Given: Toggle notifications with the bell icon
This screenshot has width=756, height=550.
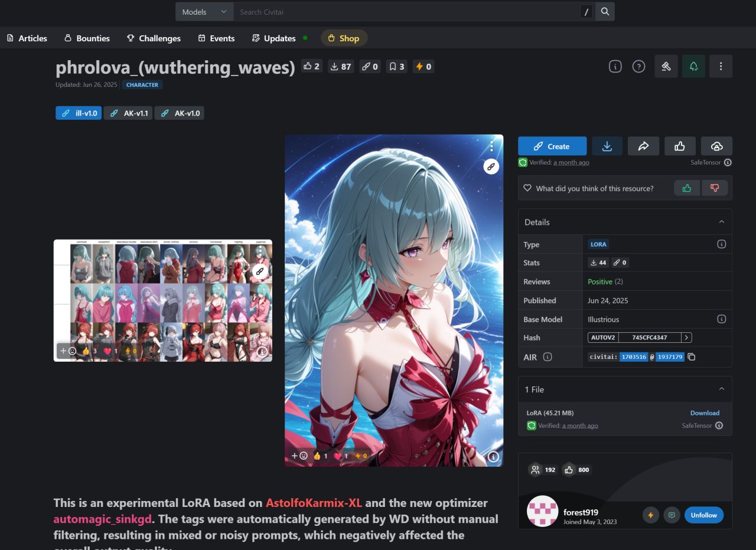Looking at the screenshot, I should point(694,66).
